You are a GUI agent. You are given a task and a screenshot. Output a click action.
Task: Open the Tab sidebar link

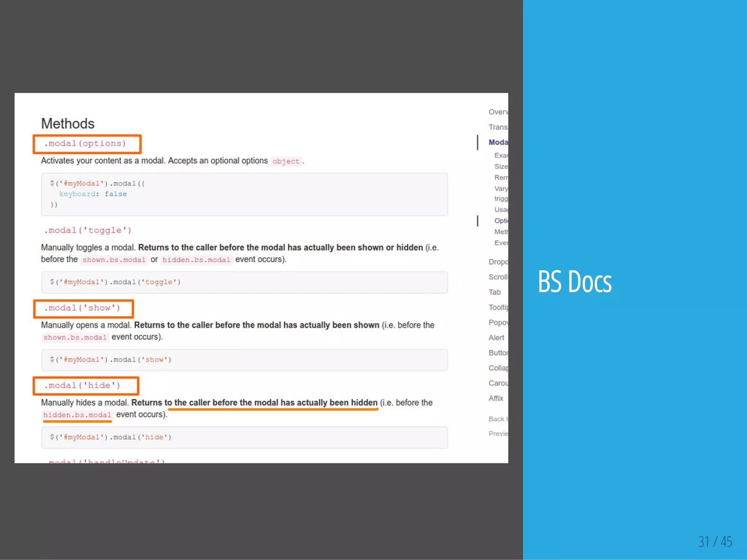point(495,292)
